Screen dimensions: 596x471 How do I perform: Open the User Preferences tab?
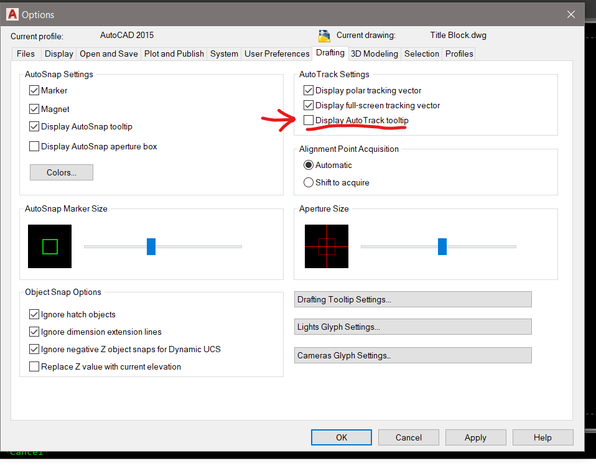click(x=277, y=54)
